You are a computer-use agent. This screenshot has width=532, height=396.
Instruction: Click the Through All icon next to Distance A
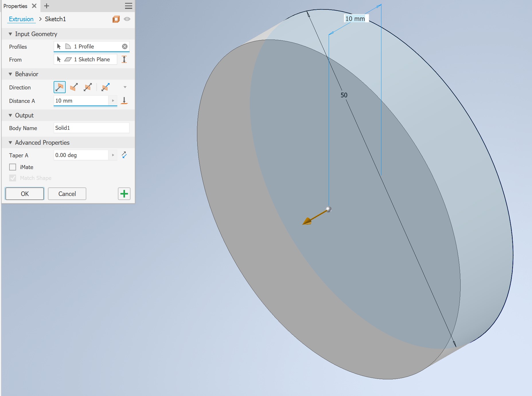124,101
